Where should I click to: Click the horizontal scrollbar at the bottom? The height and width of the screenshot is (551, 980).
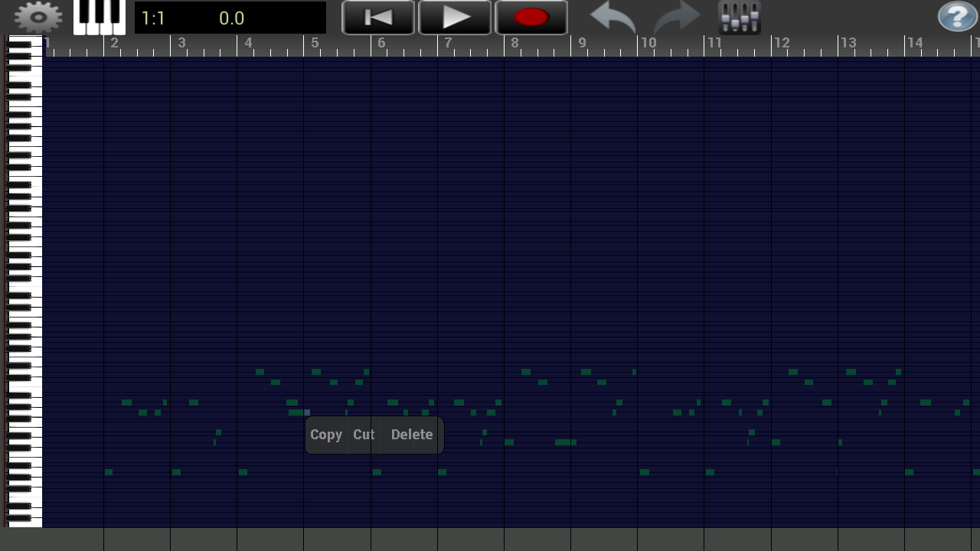coord(490,541)
